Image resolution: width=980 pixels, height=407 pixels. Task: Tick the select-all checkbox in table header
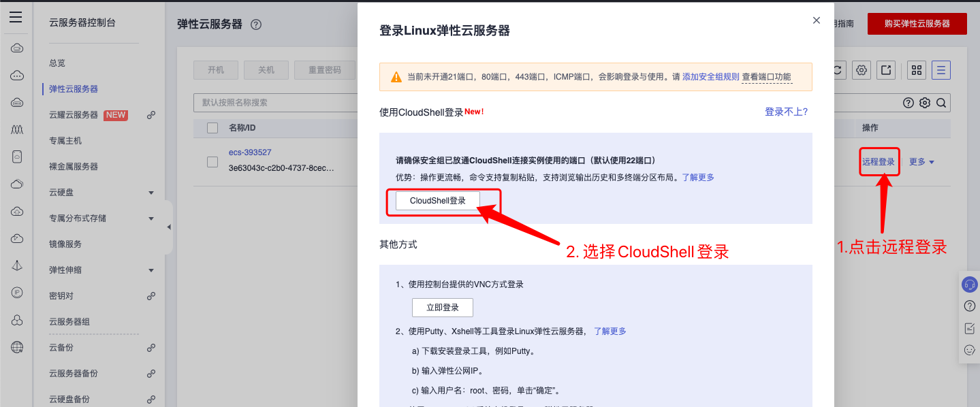tap(212, 128)
